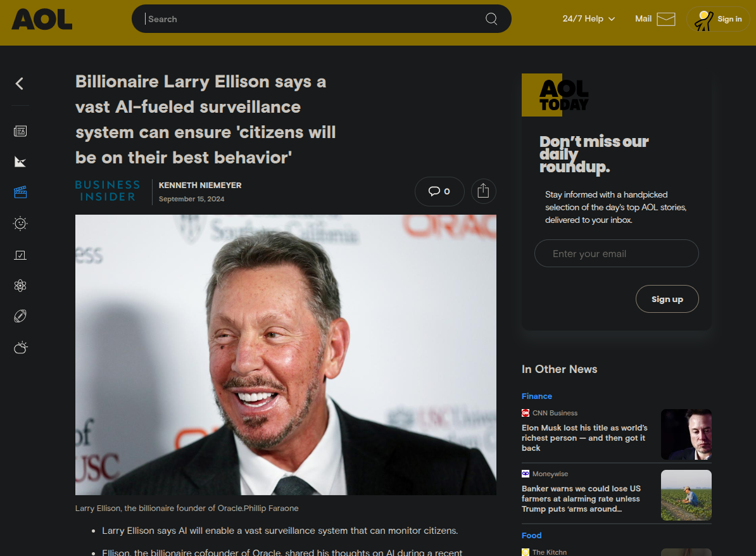
Task: Click the farmer field story thumbnail
Action: pos(686,495)
